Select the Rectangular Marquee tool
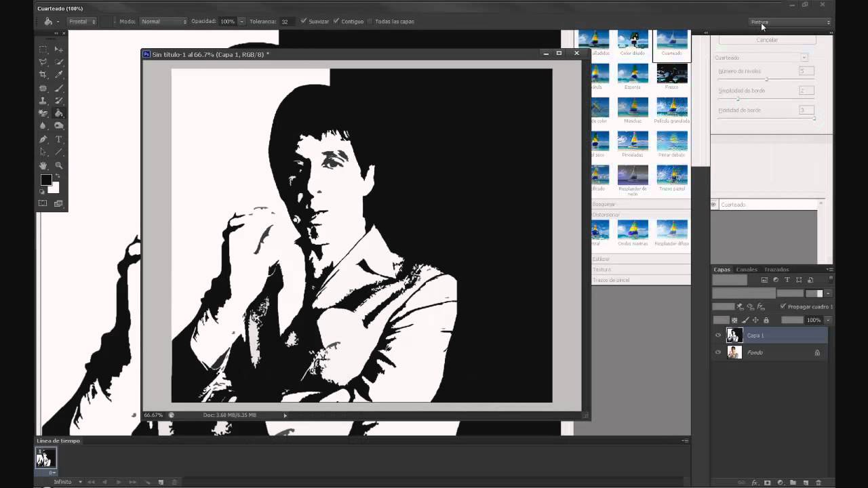Image resolution: width=868 pixels, height=488 pixels. [43, 49]
